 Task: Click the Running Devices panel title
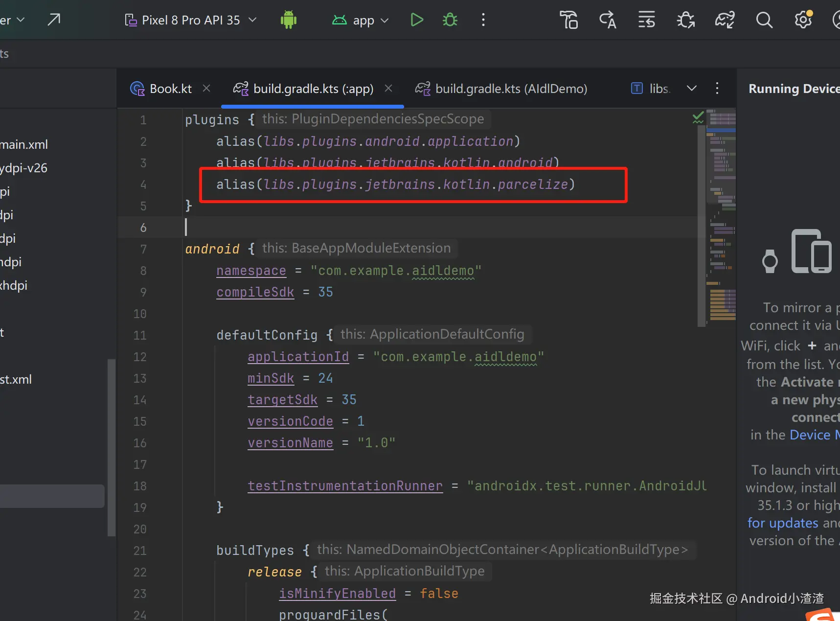[794, 89]
